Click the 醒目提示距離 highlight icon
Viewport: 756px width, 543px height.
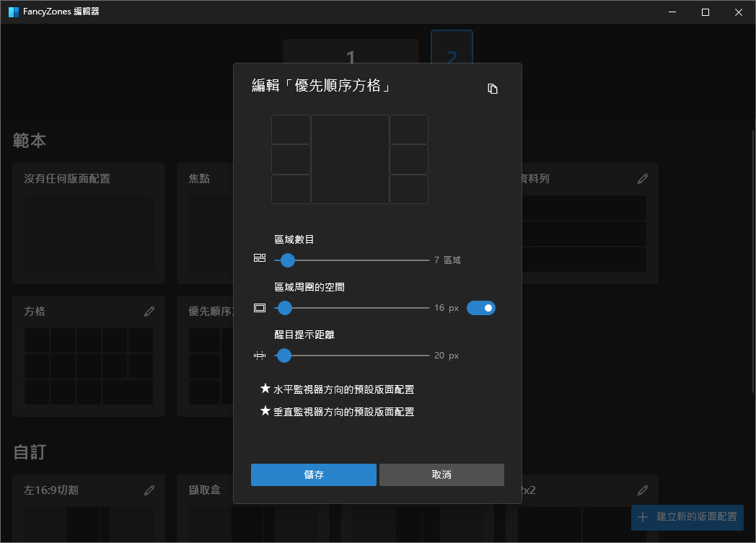point(260,355)
